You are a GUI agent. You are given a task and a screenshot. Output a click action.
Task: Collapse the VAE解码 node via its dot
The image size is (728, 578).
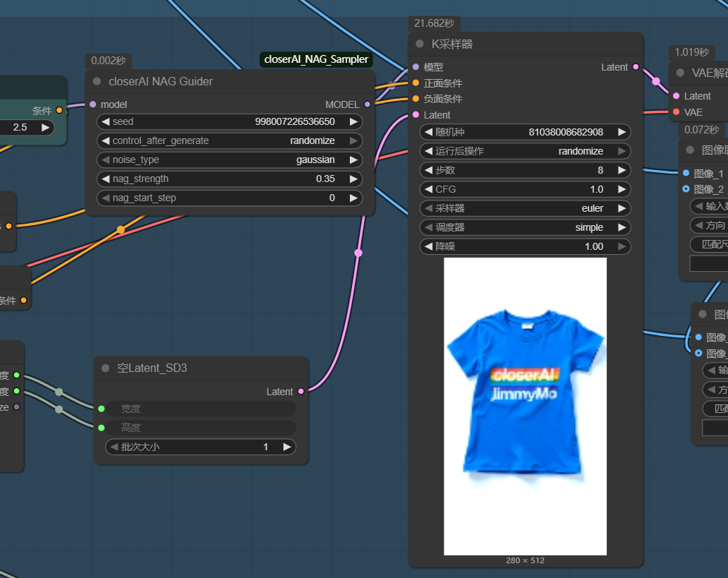click(680, 73)
